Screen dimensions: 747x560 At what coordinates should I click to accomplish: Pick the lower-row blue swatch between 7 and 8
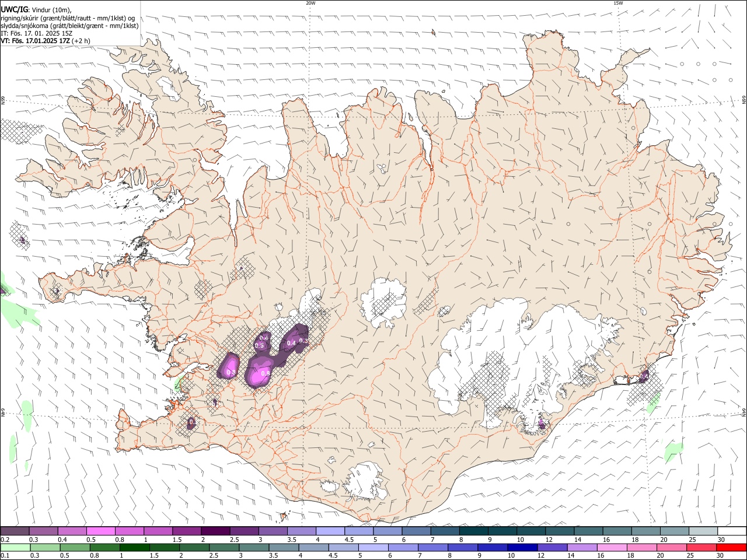click(433, 547)
